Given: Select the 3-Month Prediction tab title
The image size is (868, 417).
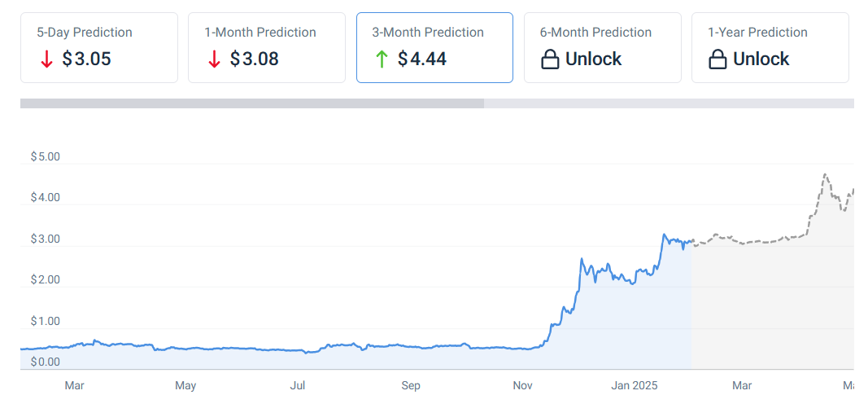Looking at the screenshot, I should (x=428, y=33).
